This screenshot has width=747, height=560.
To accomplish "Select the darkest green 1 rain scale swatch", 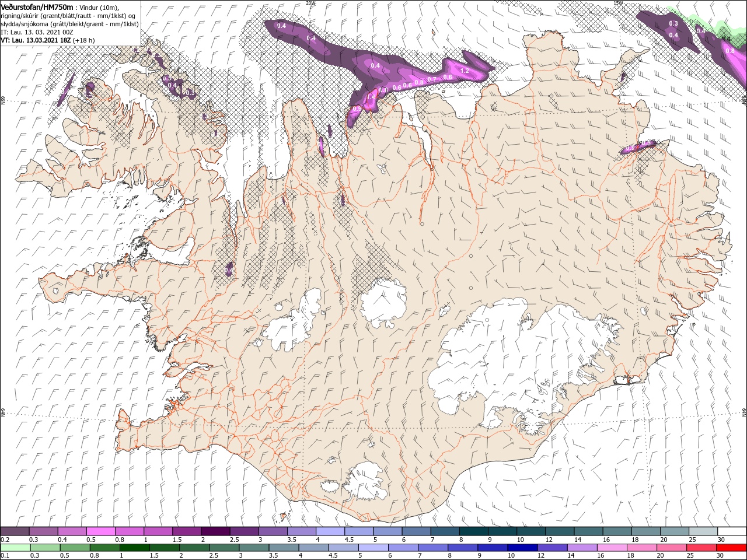I will point(134,548).
